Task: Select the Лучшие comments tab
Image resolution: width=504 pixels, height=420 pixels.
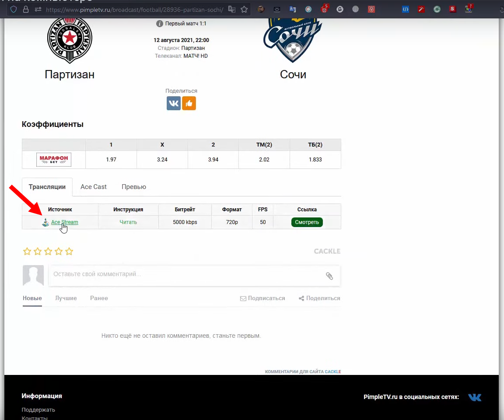Action: [66, 298]
